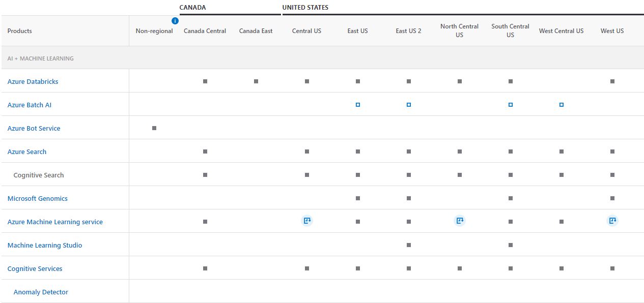Click Azure Batch AI preview square in South Central US
This screenshot has height=303, width=644.
(x=510, y=104)
